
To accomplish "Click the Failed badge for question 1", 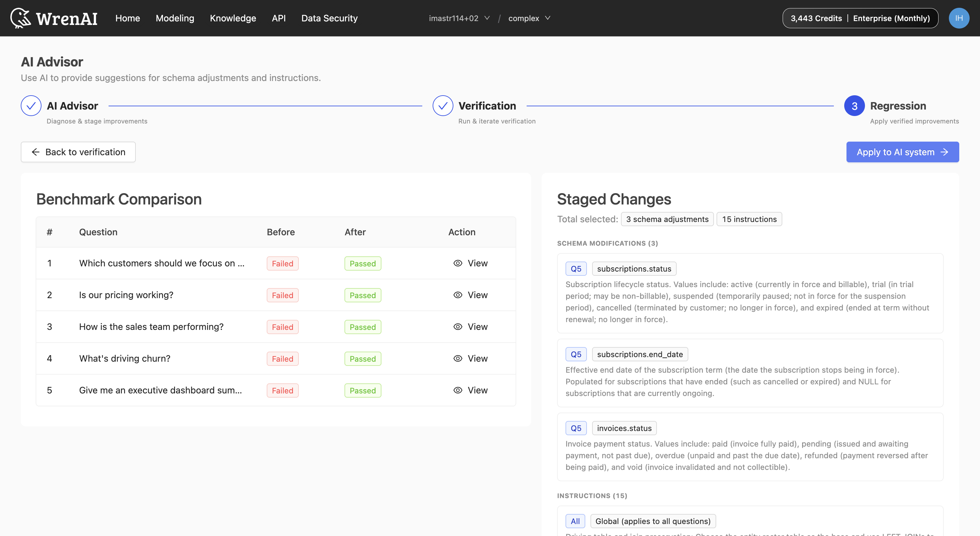I will pyautogui.click(x=283, y=263).
